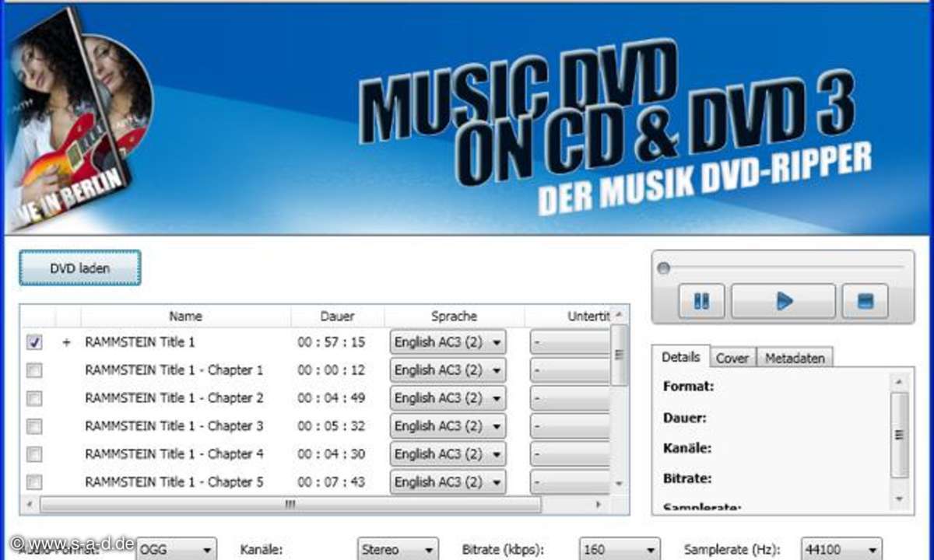Sort by the Dauer column header
The height and width of the screenshot is (560, 934).
click(x=337, y=317)
